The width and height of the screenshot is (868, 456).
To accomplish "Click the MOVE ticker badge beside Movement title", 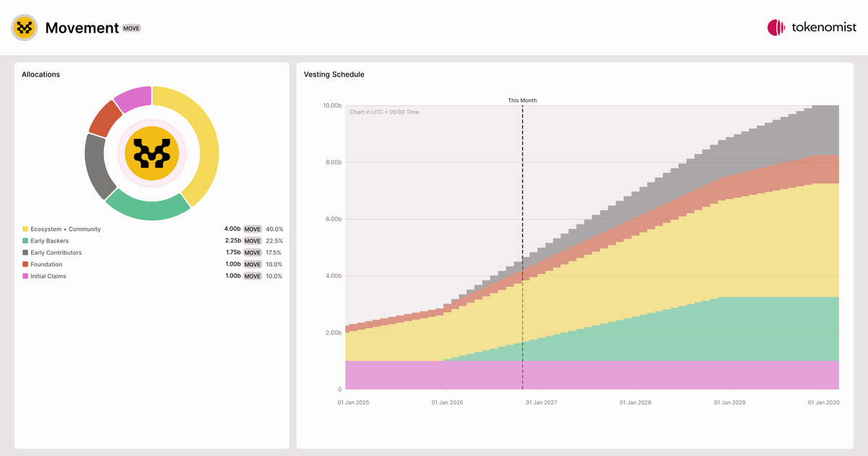I will click(131, 28).
